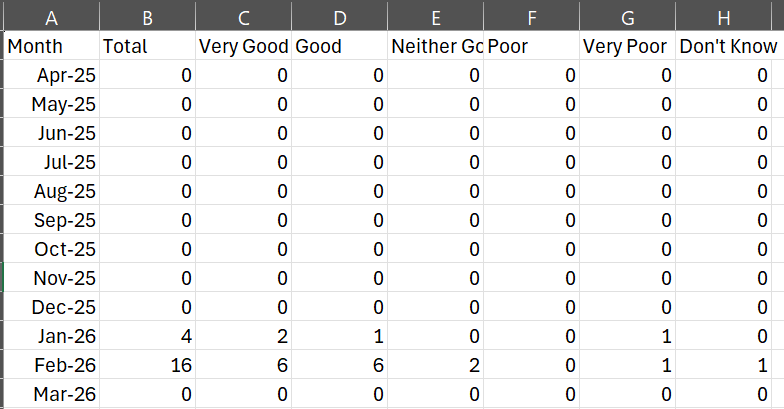Click the Very Good header cell
The height and width of the screenshot is (409, 784).
tap(243, 46)
